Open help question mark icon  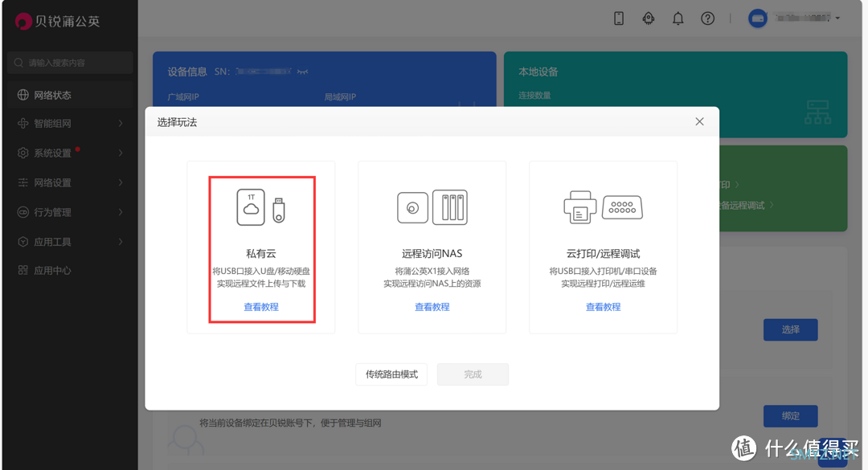pos(707,18)
